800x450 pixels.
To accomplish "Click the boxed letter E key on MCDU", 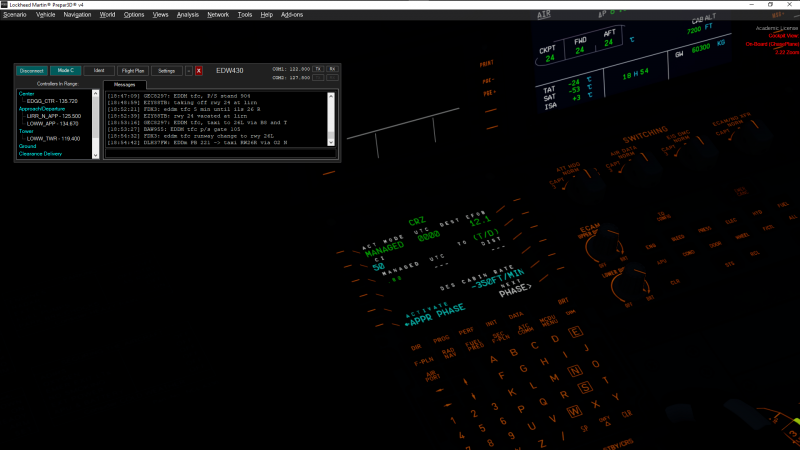I will tap(575, 332).
